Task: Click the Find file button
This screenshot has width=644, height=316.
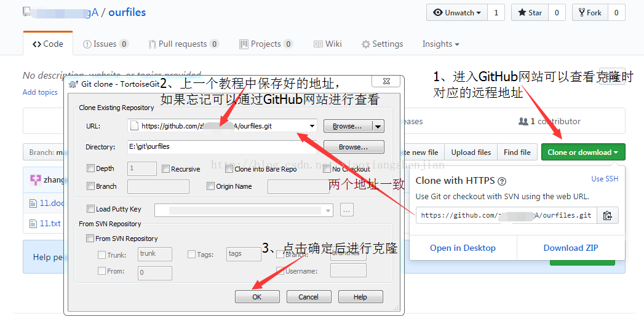Action: pos(517,152)
